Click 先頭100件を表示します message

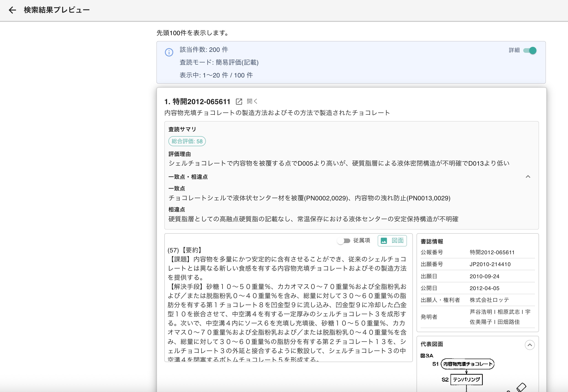tap(193, 33)
